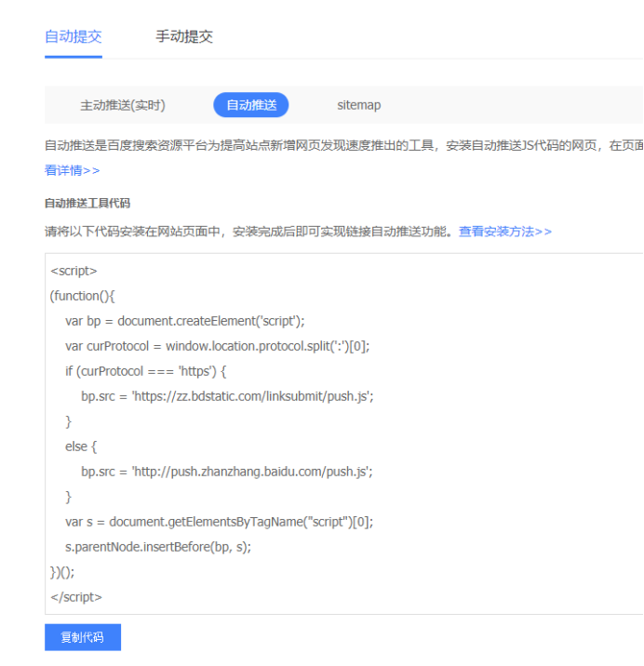The image size is (644, 666).
Task: Open the sitemap sub-tab
Action: coord(359,105)
